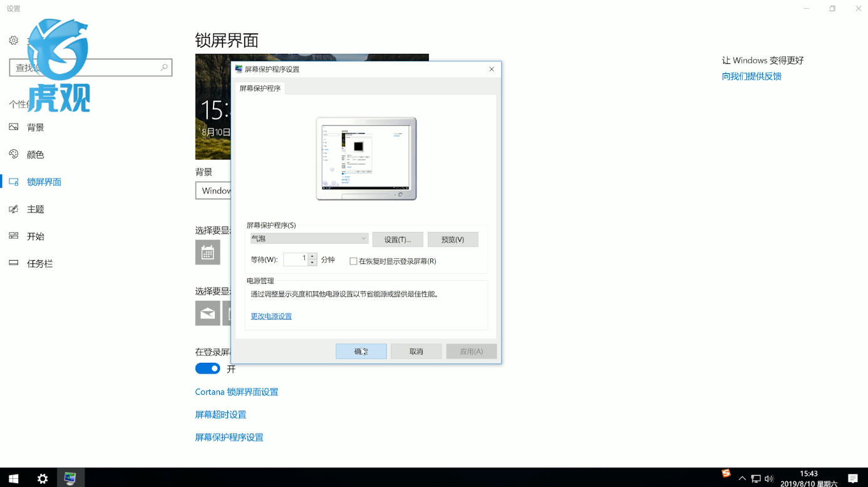
Task: Enable 在恢复时显示登录屏幕 checkbox
Action: click(x=353, y=261)
